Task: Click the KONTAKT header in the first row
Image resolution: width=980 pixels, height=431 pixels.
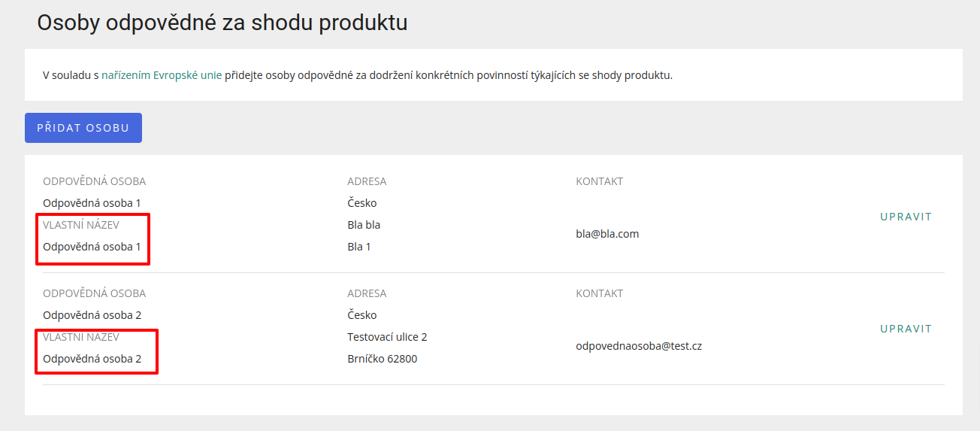Action: click(x=600, y=181)
